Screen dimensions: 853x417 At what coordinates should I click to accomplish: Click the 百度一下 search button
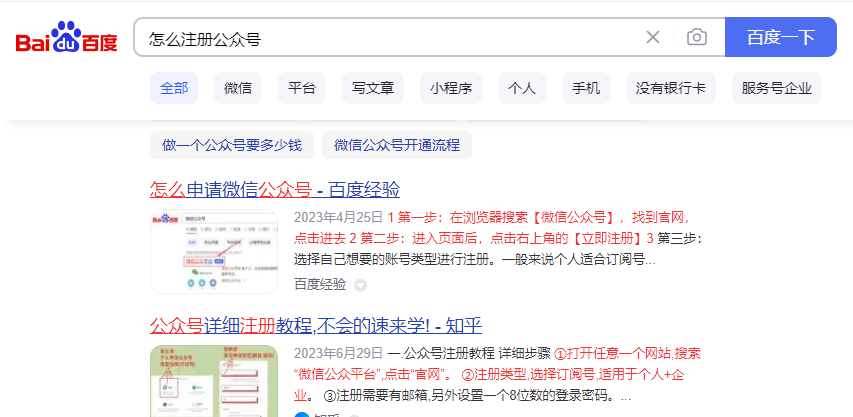(781, 37)
